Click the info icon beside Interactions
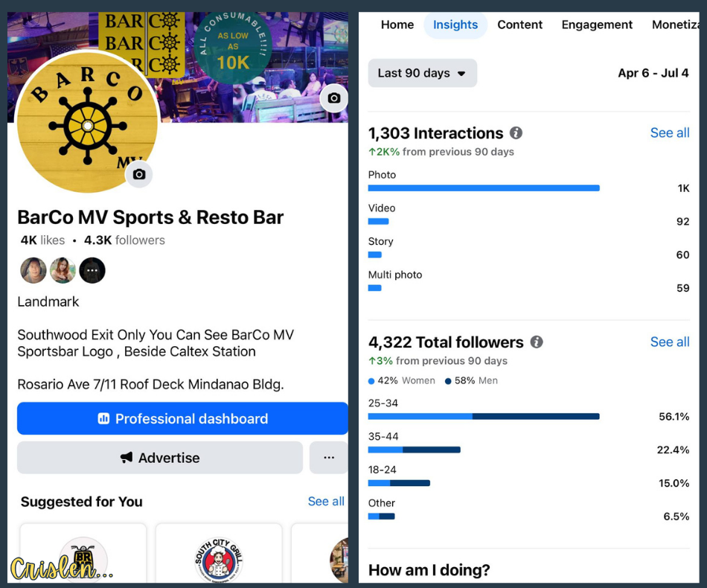This screenshot has width=707, height=588. [x=516, y=133]
